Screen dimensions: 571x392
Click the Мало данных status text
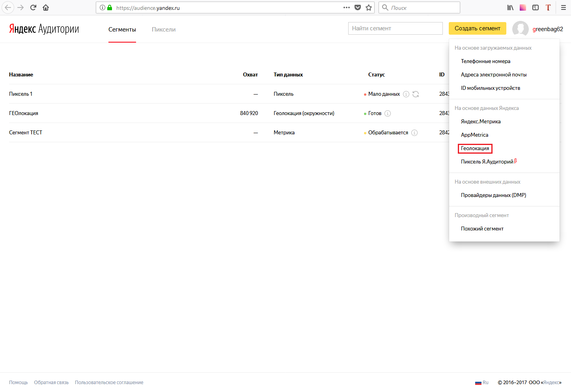point(384,94)
